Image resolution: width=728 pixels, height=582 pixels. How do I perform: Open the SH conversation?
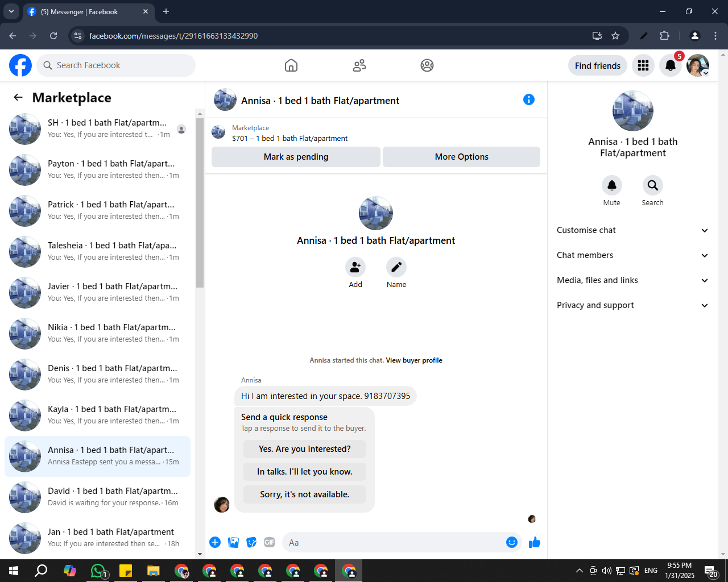(x=97, y=128)
